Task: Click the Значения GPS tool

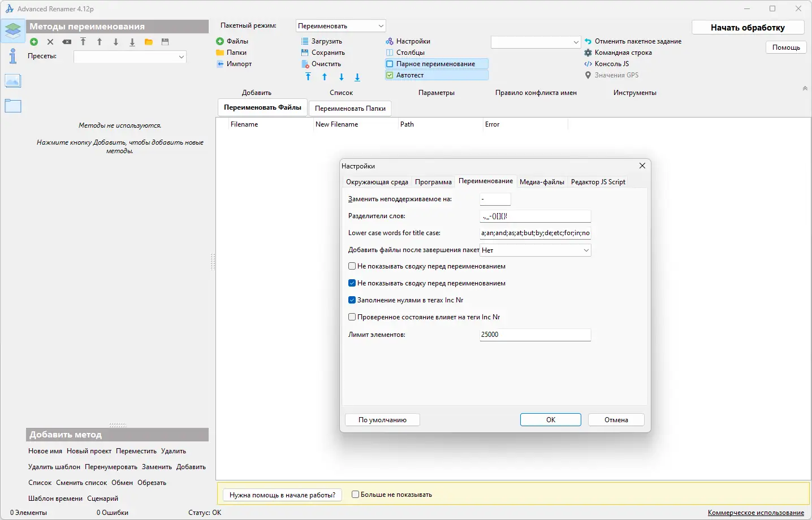Action: point(611,75)
